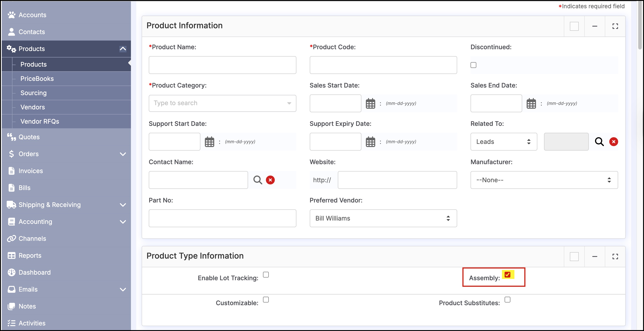
Task: Open the Manufacturer dropdown
Action: tap(544, 180)
